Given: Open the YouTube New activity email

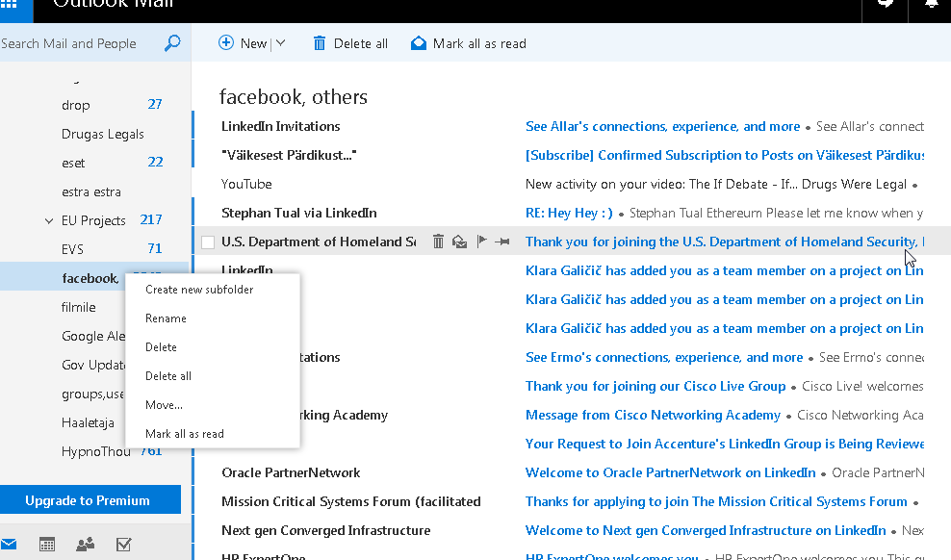Looking at the screenshot, I should 716,184.
